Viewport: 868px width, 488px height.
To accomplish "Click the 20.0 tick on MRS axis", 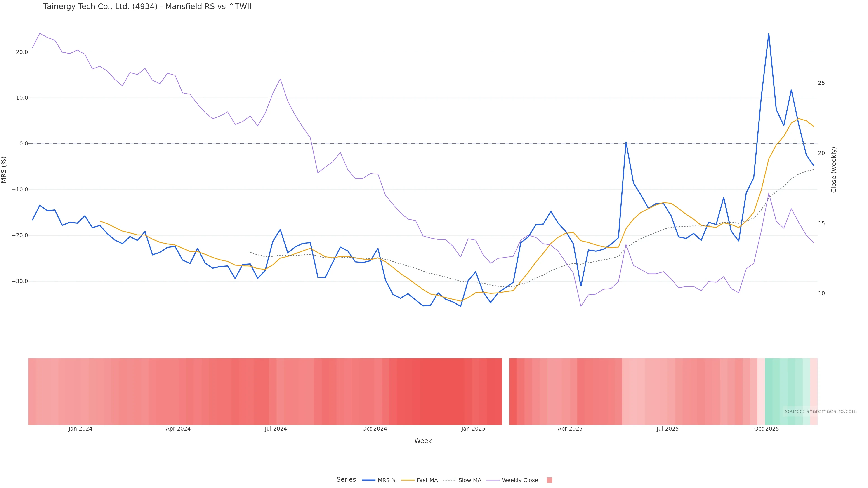I will pyautogui.click(x=21, y=52).
